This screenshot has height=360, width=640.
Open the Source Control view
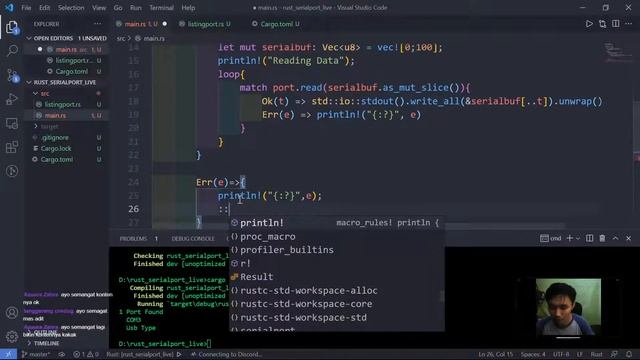[x=12, y=76]
